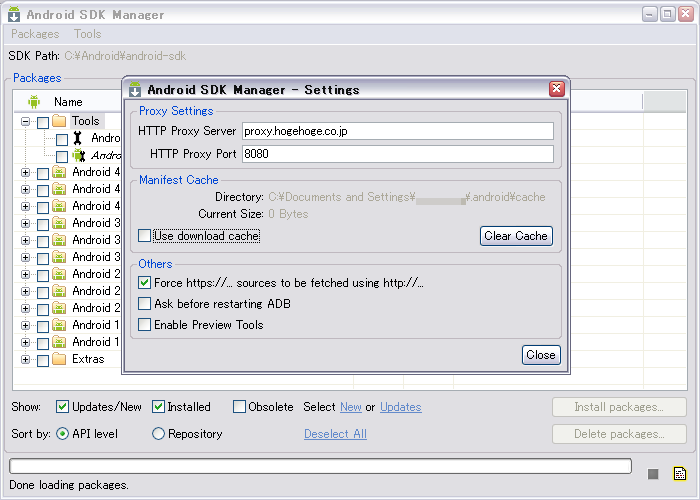Viewport: 700px width, 500px height.
Task: Click the HTTP Proxy Server field
Action: pos(398,131)
